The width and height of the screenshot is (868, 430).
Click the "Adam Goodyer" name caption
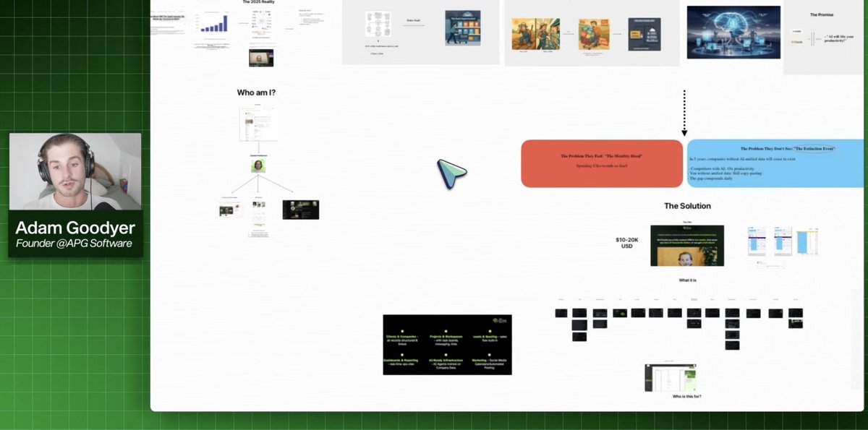[75, 228]
